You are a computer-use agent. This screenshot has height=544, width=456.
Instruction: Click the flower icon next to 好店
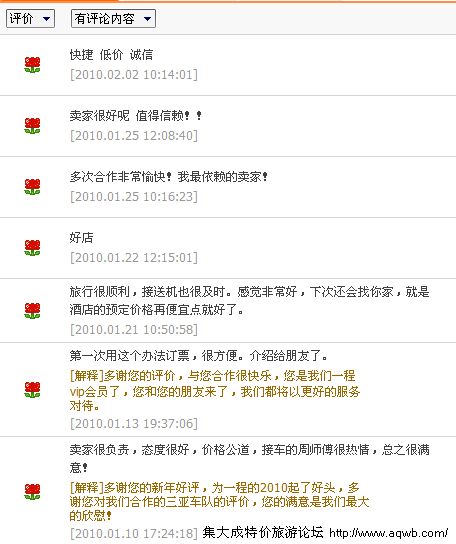click(32, 248)
